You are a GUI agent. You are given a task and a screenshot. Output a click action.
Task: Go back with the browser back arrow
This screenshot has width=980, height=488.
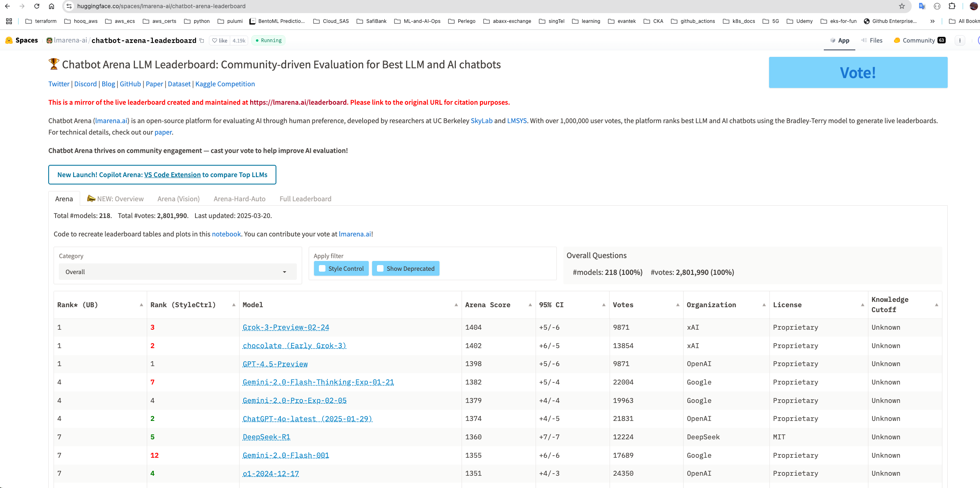(x=7, y=6)
